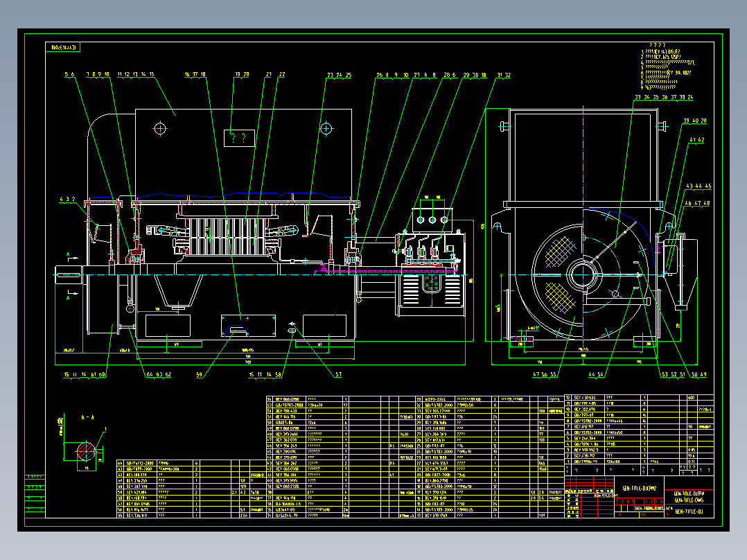Select callout number 22

click(x=281, y=74)
